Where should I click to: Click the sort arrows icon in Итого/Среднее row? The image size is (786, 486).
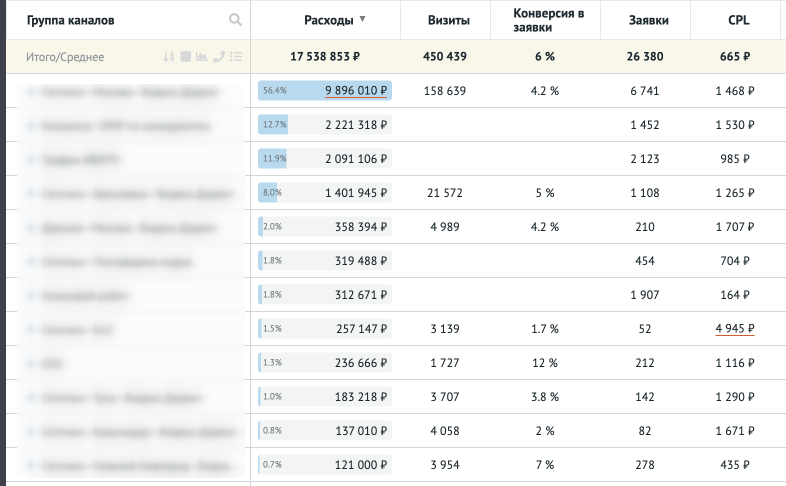pyautogui.click(x=168, y=56)
